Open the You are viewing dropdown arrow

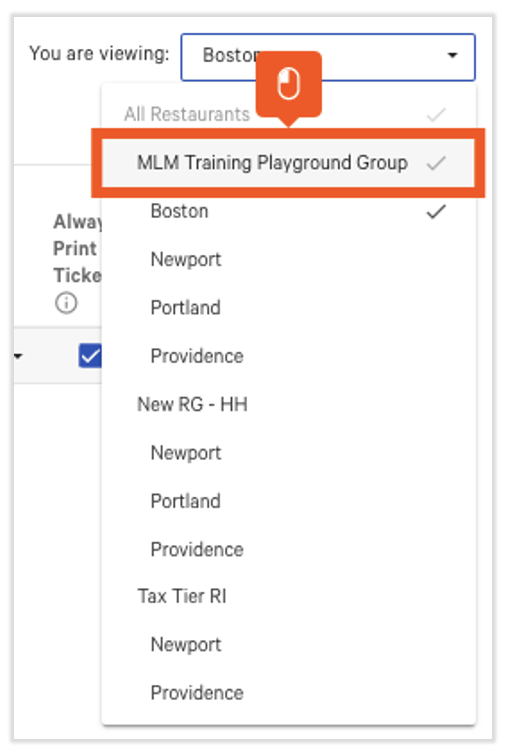pyautogui.click(x=452, y=56)
